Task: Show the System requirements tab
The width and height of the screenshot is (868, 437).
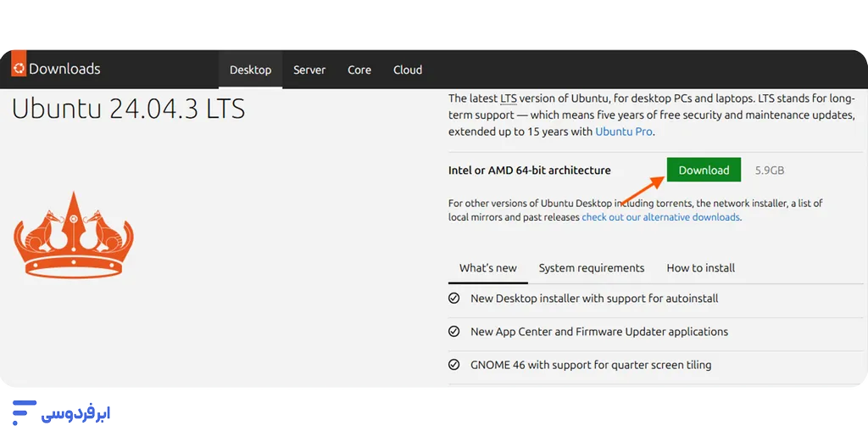Action: coord(591,268)
